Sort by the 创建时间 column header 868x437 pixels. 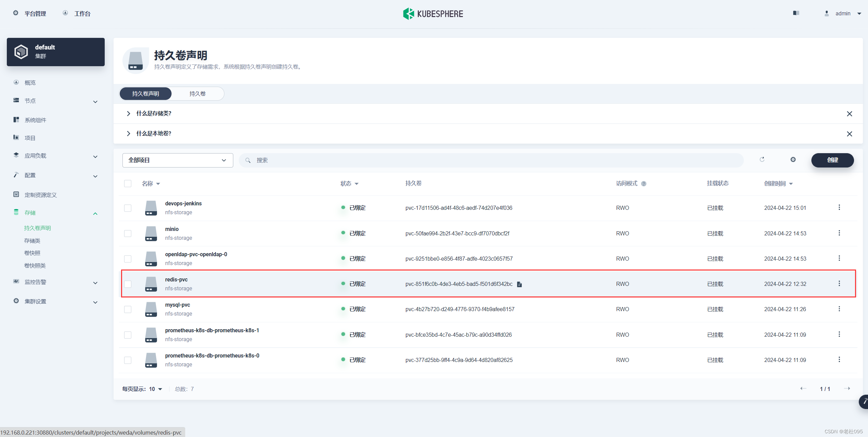click(778, 184)
